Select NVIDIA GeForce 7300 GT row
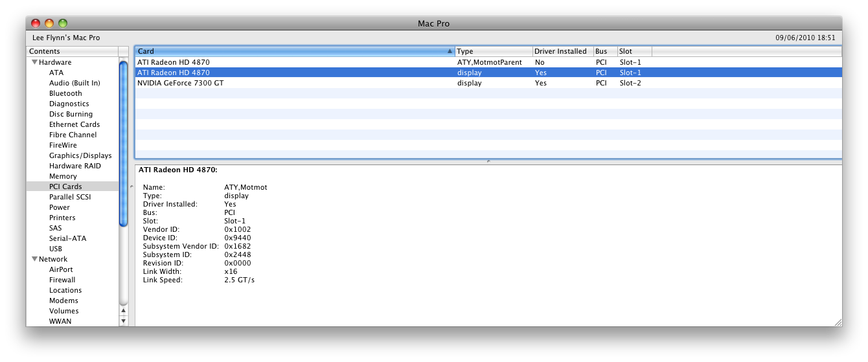This screenshot has height=362, width=868. [488, 83]
